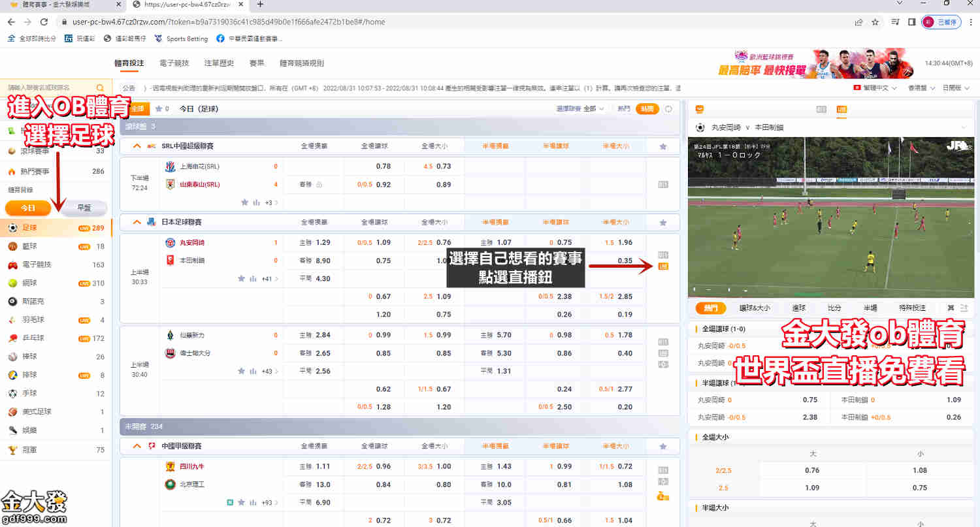Open 滾球賽事 in sidebar
This screenshot has width=980, height=527.
coord(56,151)
